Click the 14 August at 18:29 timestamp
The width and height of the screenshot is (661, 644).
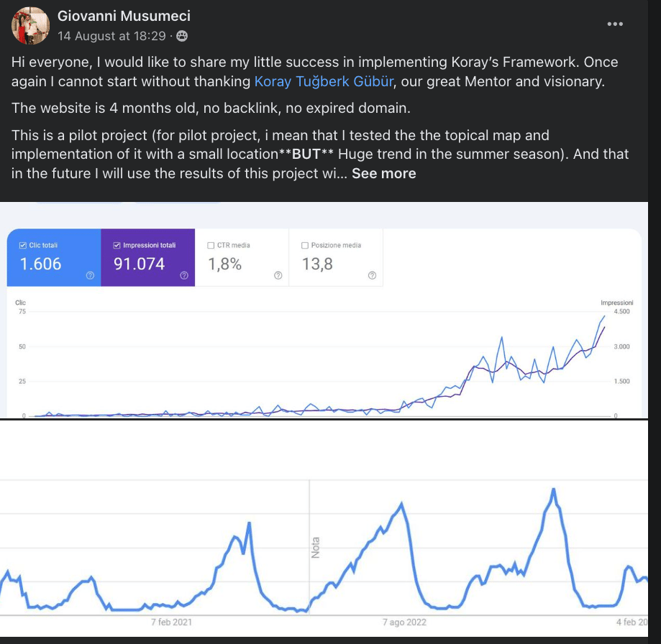click(x=111, y=36)
